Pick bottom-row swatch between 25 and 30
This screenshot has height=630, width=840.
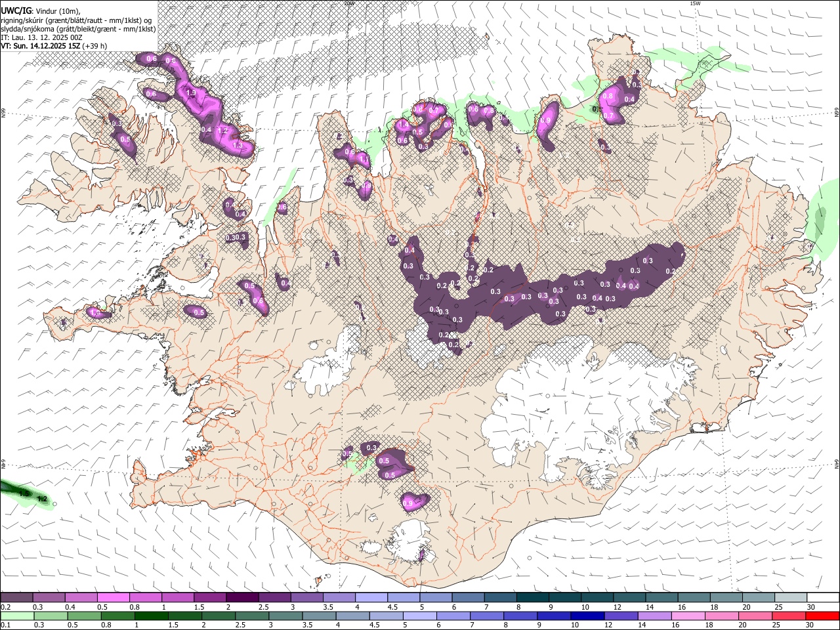point(787,616)
